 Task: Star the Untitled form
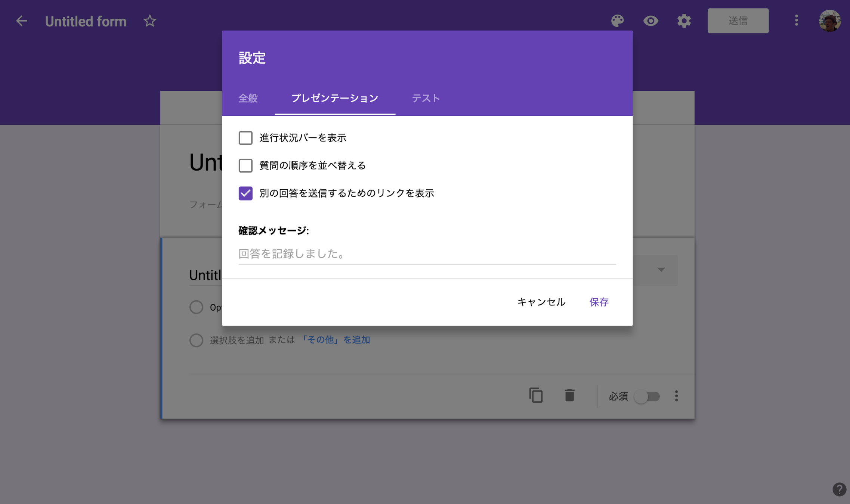[x=149, y=21]
